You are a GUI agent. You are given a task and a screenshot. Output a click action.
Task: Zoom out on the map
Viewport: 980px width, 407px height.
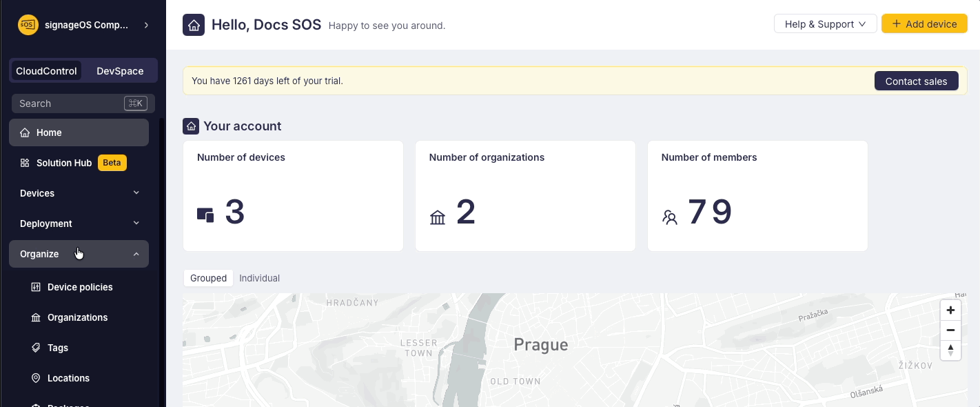(x=950, y=330)
